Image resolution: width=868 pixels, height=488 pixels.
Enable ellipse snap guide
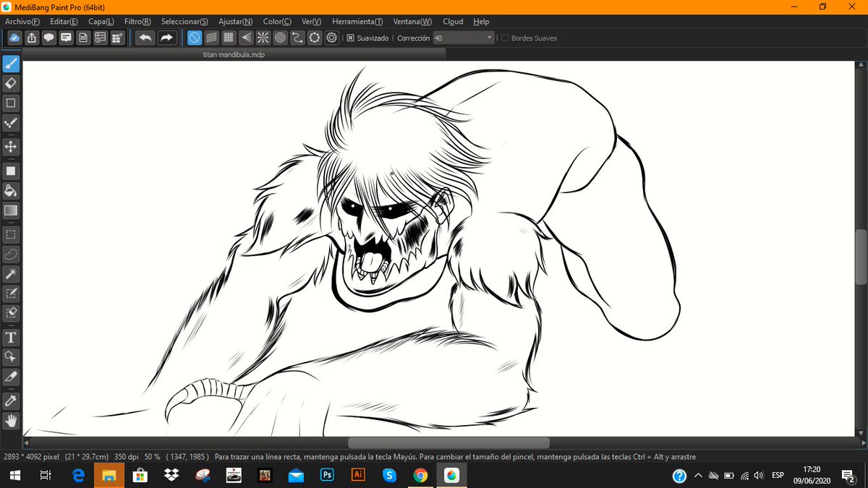tap(315, 38)
